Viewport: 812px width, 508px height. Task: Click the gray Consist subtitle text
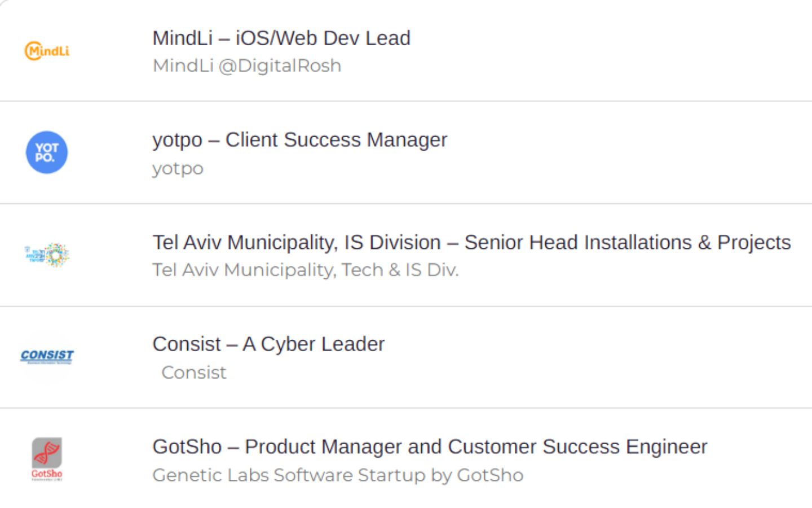pos(193,373)
